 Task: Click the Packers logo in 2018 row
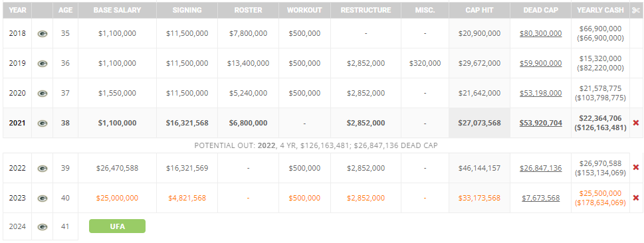coord(43,34)
